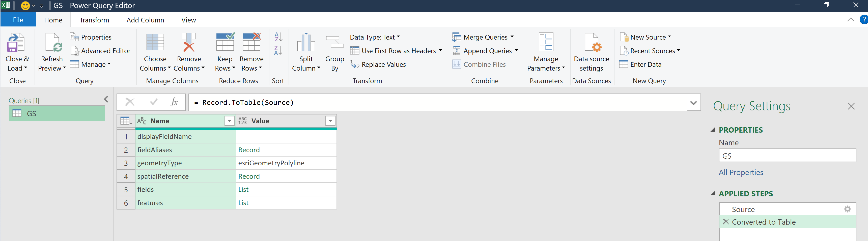Viewport: 868px width, 241px height.
Task: Click the query Name input field
Action: coord(787,156)
